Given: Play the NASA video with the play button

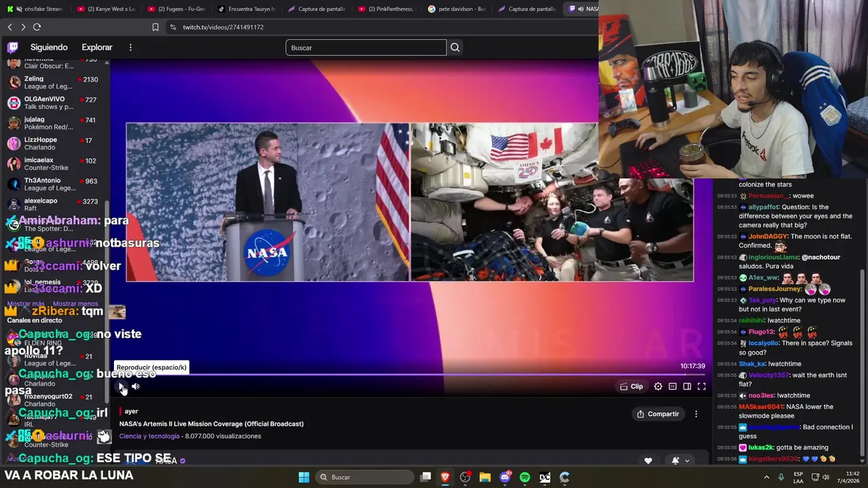Looking at the screenshot, I should tap(121, 386).
